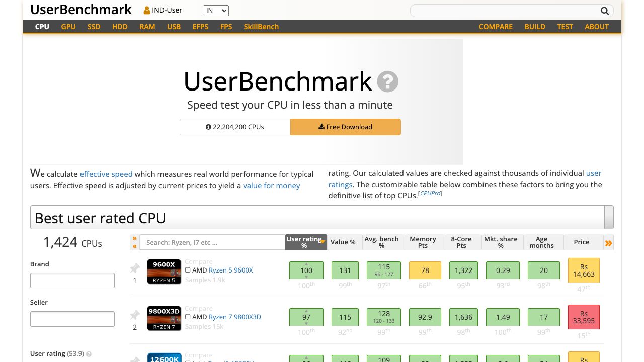Open the Ryzen 7 9800X3D link
Viewport: 644px width, 362px height.
(235, 317)
